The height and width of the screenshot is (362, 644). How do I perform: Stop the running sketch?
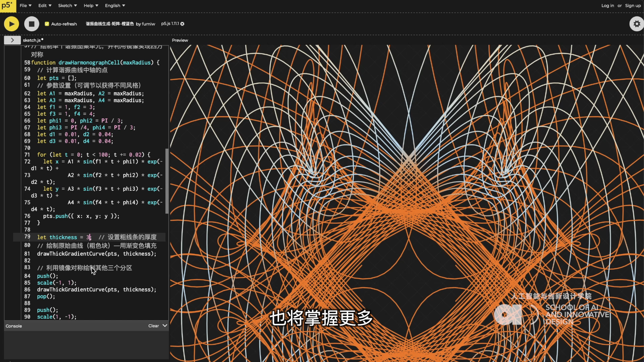[x=32, y=24]
